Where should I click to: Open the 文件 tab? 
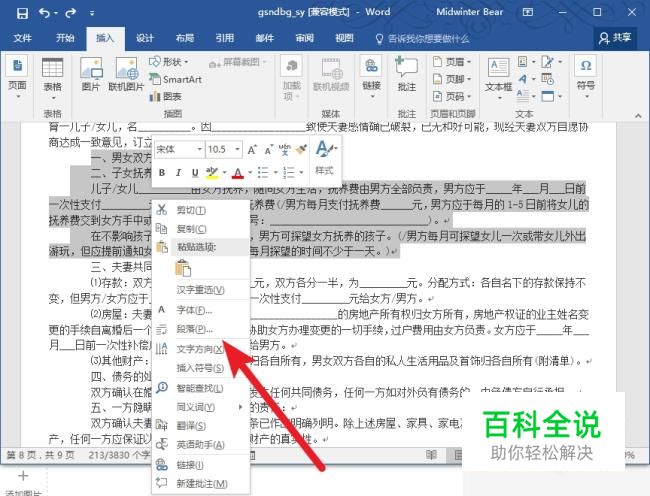pos(22,38)
